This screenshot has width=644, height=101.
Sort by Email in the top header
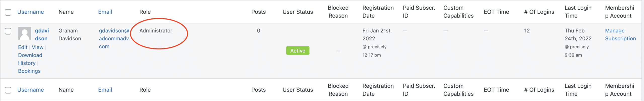105,12
